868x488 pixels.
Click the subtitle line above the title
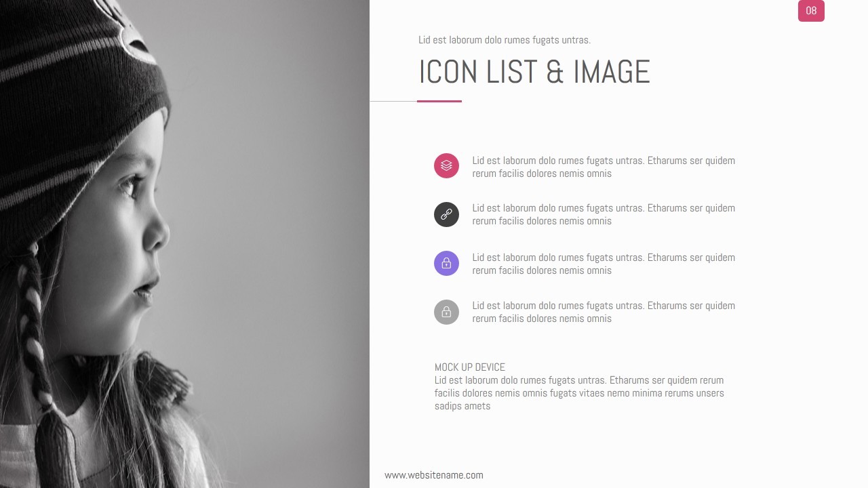(x=505, y=40)
